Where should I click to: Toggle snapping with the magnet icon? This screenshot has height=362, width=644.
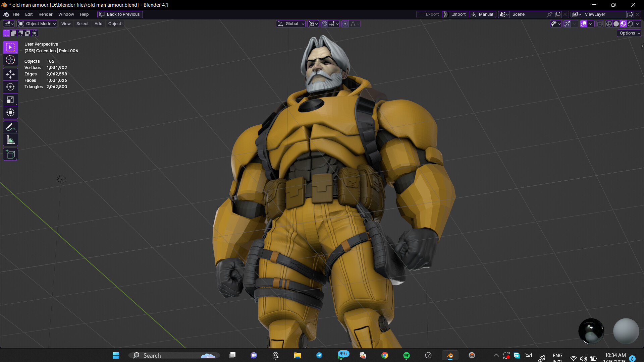tap(324, 23)
